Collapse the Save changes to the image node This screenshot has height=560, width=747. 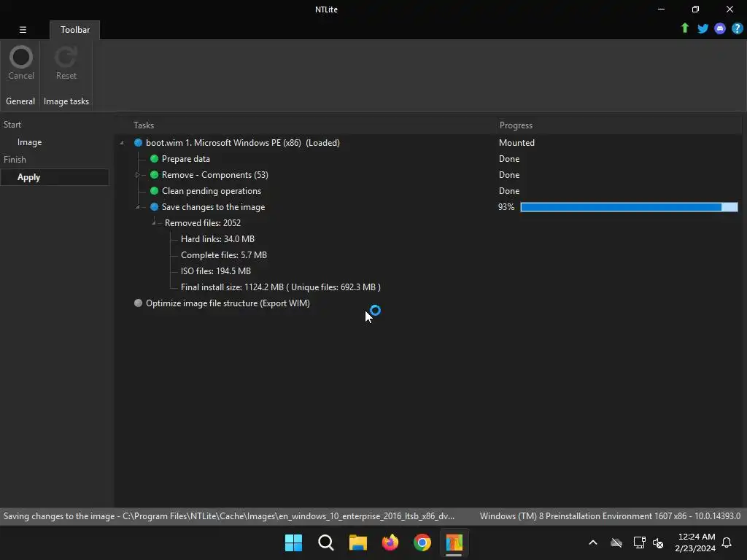(x=137, y=207)
